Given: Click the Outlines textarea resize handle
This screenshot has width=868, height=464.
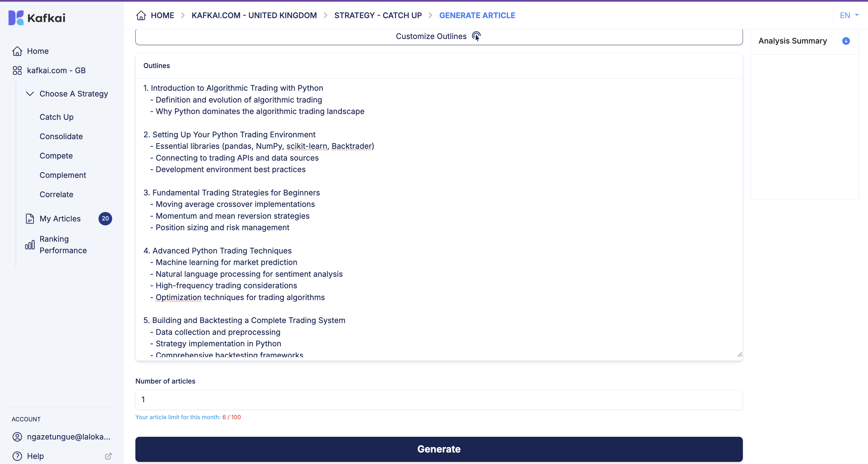Looking at the screenshot, I should tap(739, 355).
